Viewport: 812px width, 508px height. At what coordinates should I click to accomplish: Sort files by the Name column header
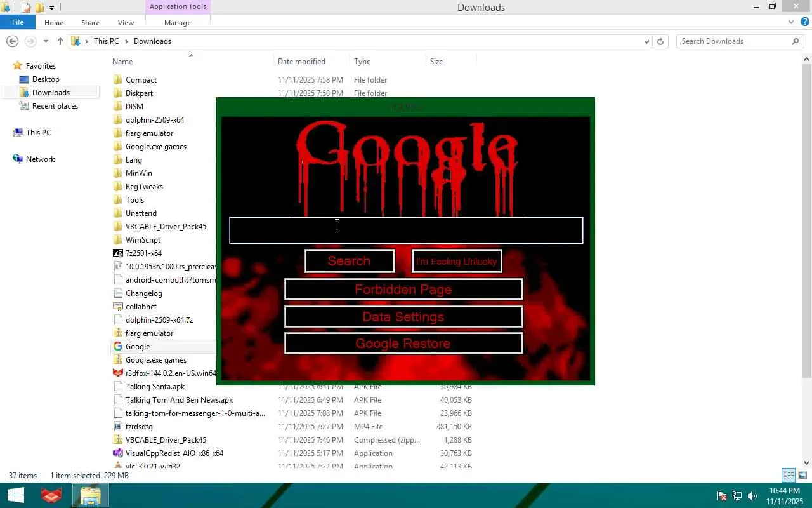click(x=192, y=62)
